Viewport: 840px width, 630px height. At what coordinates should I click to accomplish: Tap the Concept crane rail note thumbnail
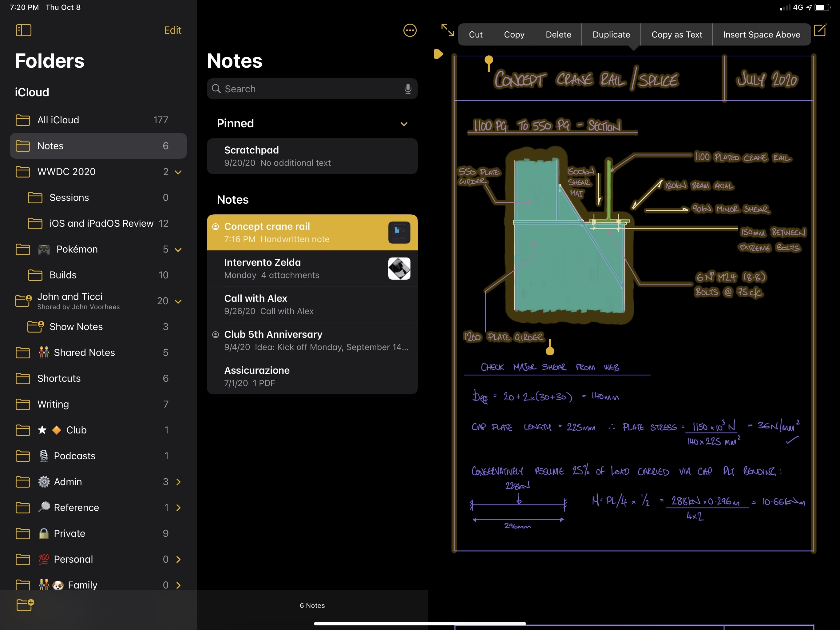tap(399, 232)
